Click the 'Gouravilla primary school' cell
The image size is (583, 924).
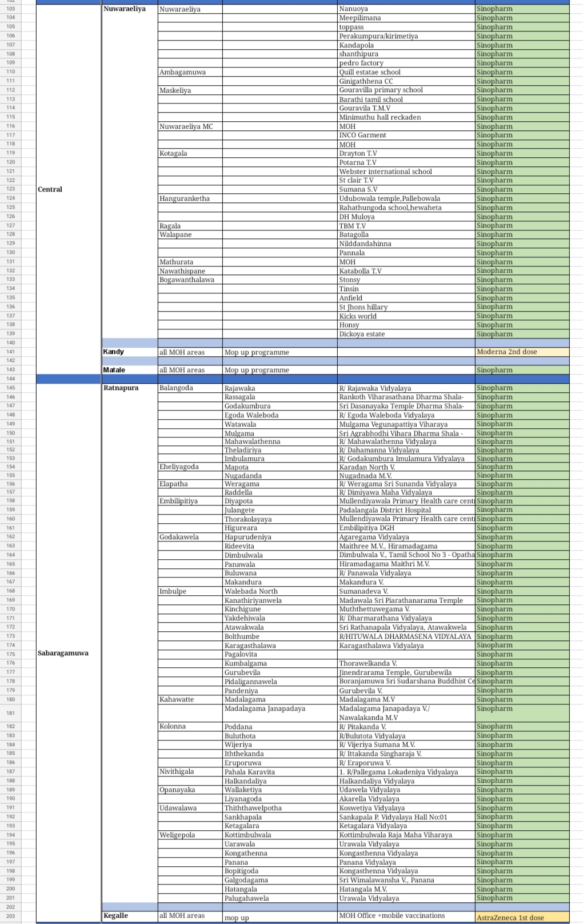406,90
